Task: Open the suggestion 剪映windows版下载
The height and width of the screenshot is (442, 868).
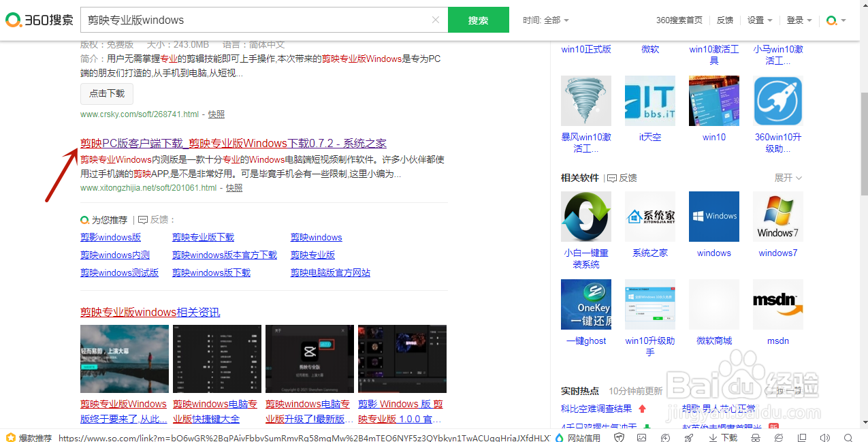Action: coord(212,272)
